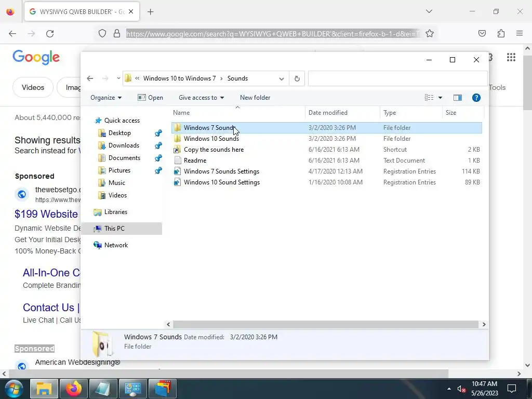Refresh the Sounds folder listing

pyautogui.click(x=297, y=78)
